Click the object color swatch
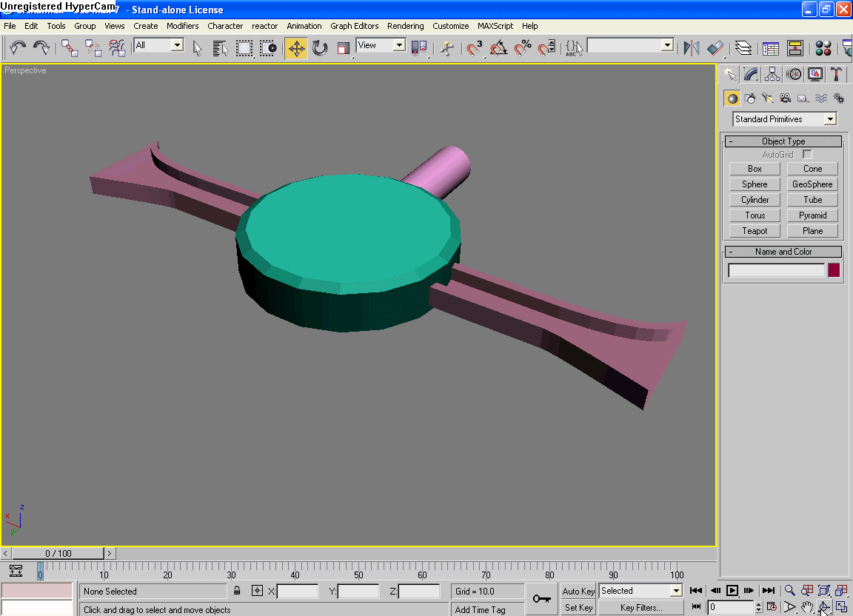Image resolution: width=853 pixels, height=616 pixels. [834, 270]
